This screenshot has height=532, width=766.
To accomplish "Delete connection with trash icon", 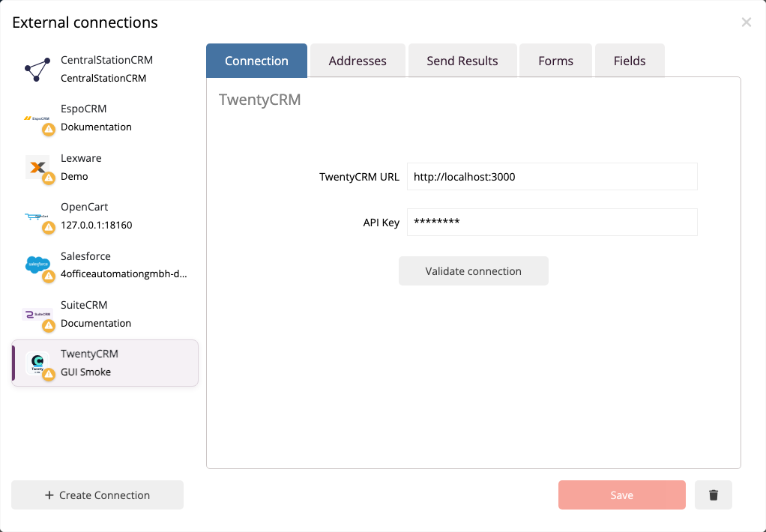I will pyautogui.click(x=714, y=495).
